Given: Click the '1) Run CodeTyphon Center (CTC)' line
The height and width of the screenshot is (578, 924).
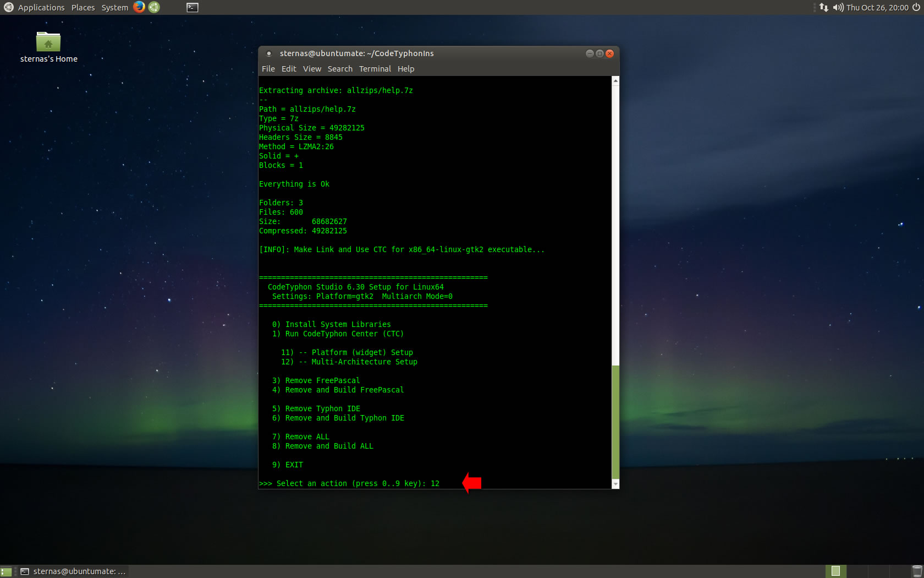Looking at the screenshot, I should pyautogui.click(x=338, y=334).
